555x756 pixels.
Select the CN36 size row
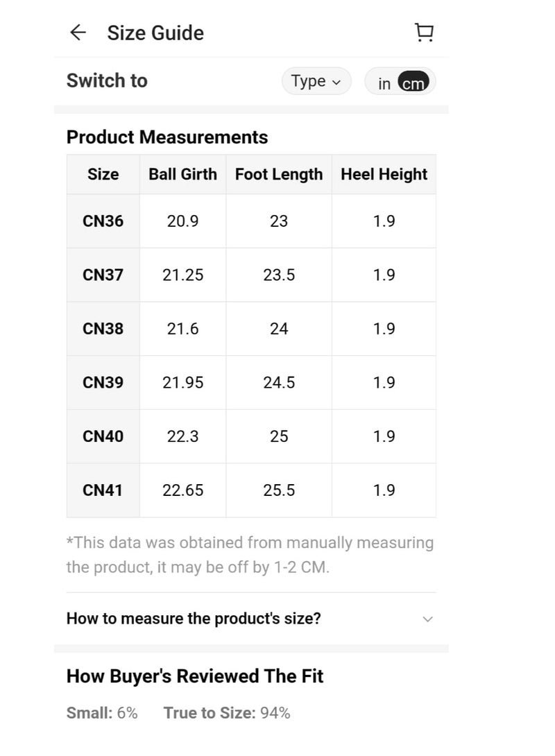[x=103, y=221]
